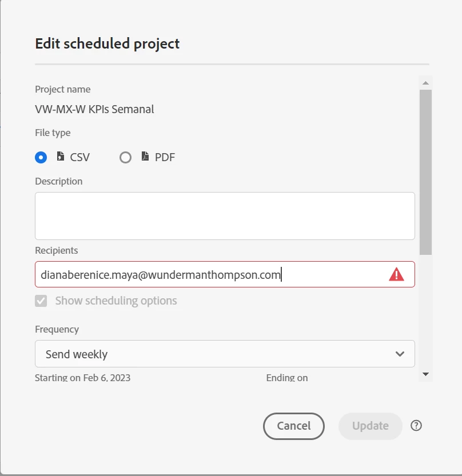Click the scrollbar down arrow
Image resolution: width=462 pixels, height=476 pixels.
[425, 374]
